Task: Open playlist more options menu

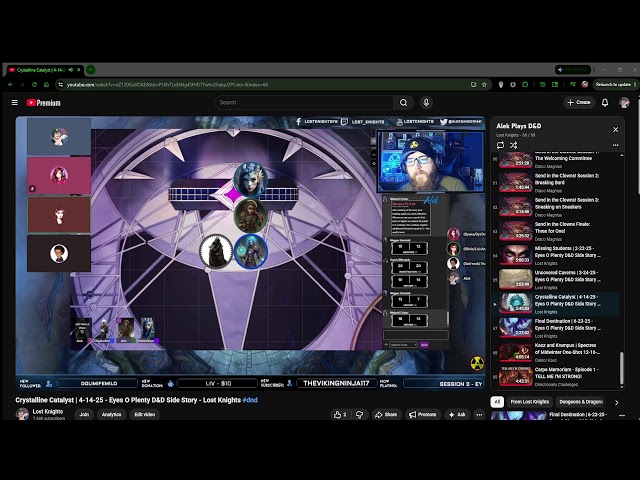Action: [x=616, y=145]
